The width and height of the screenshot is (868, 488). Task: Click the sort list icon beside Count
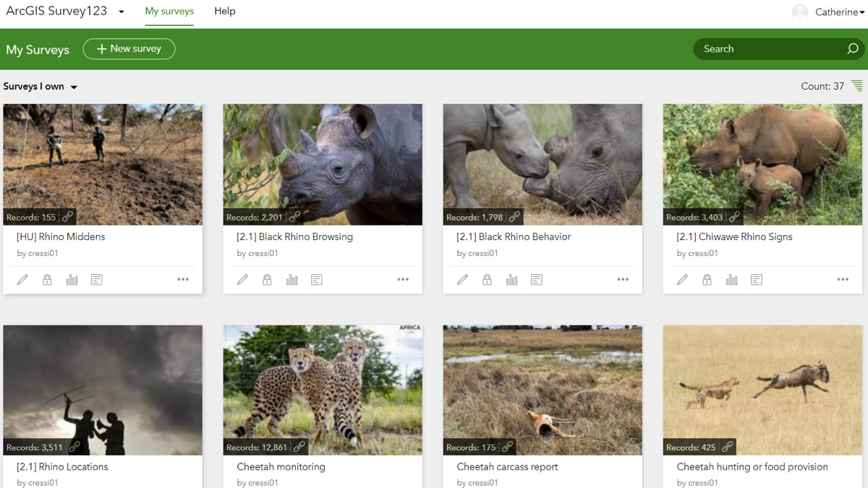[857, 86]
